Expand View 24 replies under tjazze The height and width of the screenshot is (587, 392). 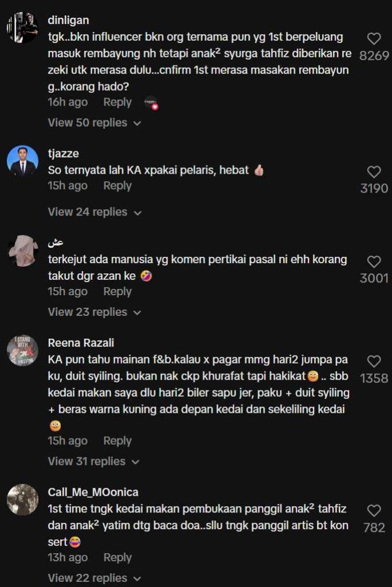coord(95,212)
